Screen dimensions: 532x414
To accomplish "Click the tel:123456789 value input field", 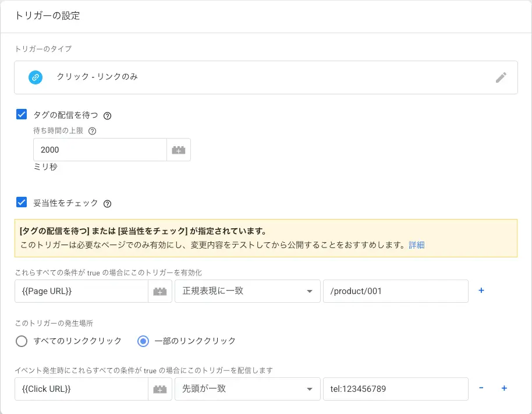I will [x=395, y=389].
